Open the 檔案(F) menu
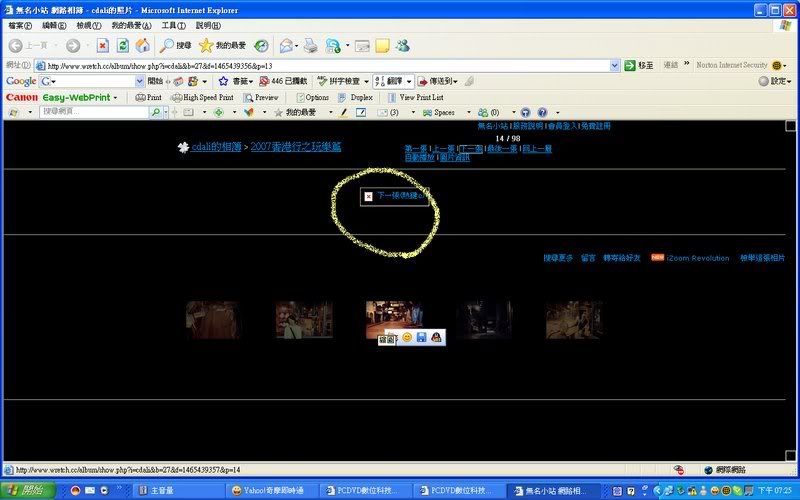800x500 pixels. (20, 25)
